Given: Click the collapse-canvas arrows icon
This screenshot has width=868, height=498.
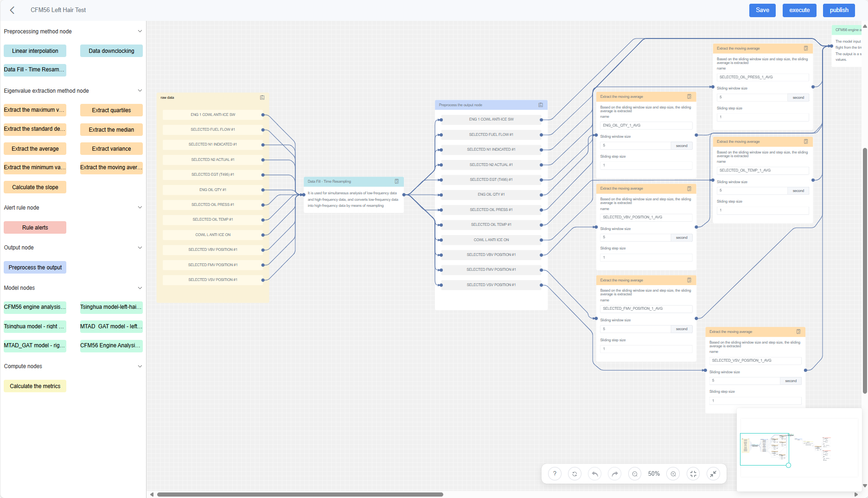Looking at the screenshot, I should click(x=713, y=473).
